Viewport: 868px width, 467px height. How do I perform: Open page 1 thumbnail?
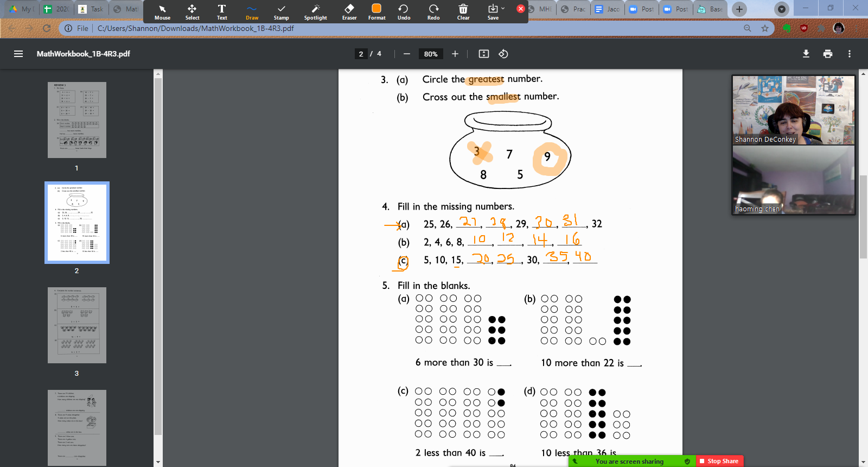77,120
